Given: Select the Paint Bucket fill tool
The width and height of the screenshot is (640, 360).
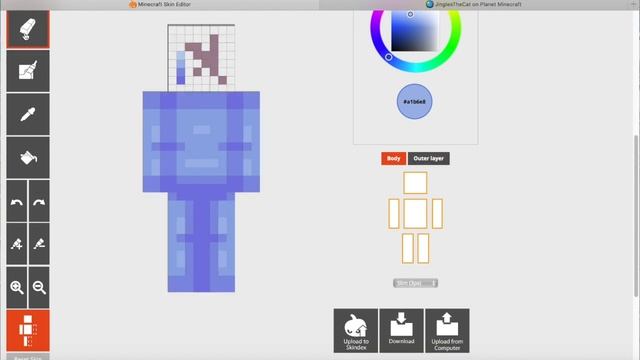Looking at the screenshot, I should click(28, 158).
